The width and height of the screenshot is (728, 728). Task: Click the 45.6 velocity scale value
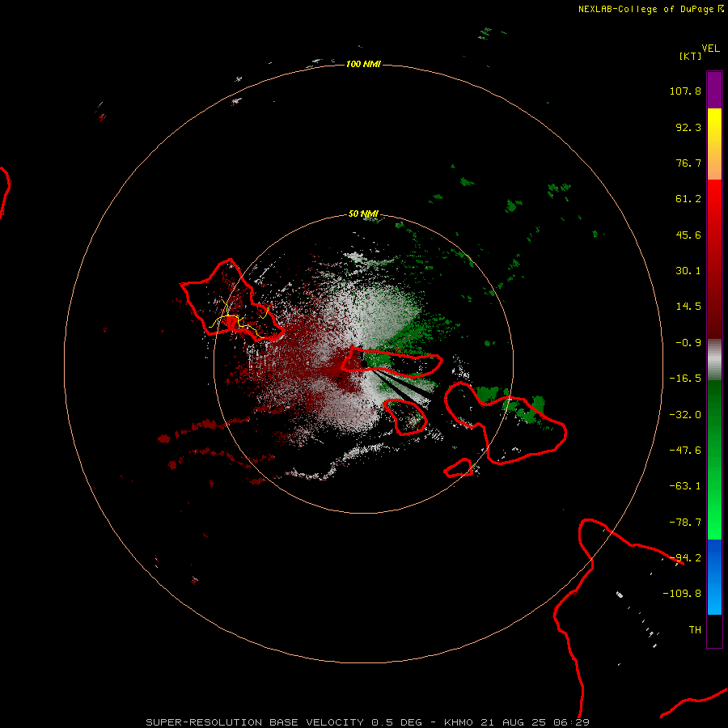[688, 235]
